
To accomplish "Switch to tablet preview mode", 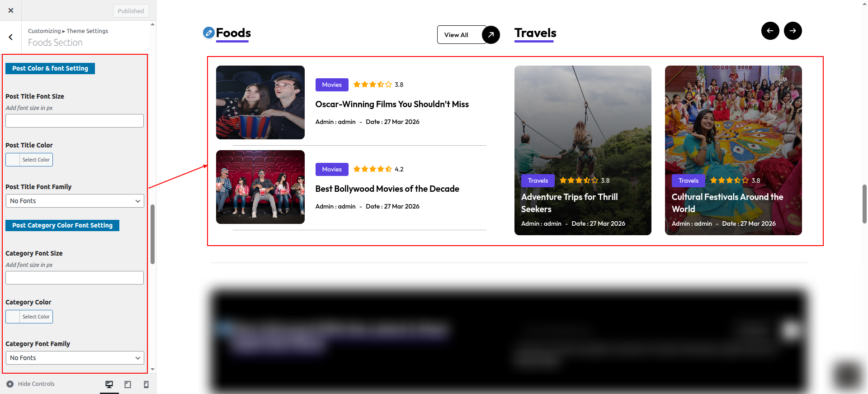I will click(128, 384).
